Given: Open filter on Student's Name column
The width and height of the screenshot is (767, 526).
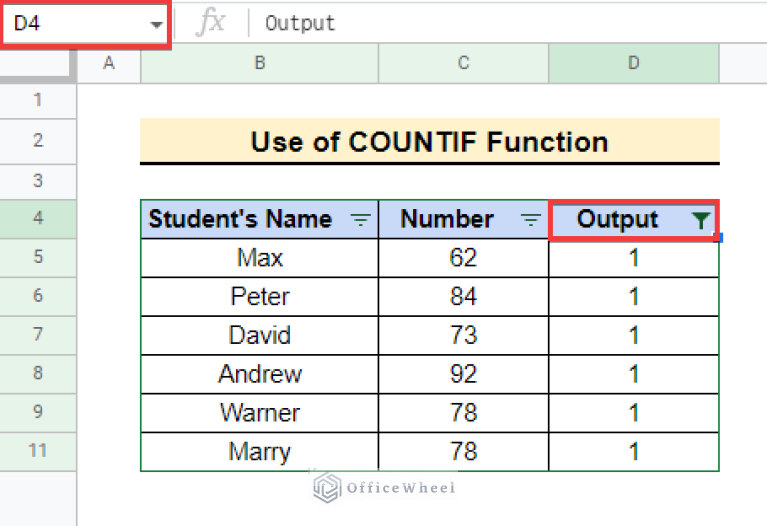Looking at the screenshot, I should click(x=360, y=220).
